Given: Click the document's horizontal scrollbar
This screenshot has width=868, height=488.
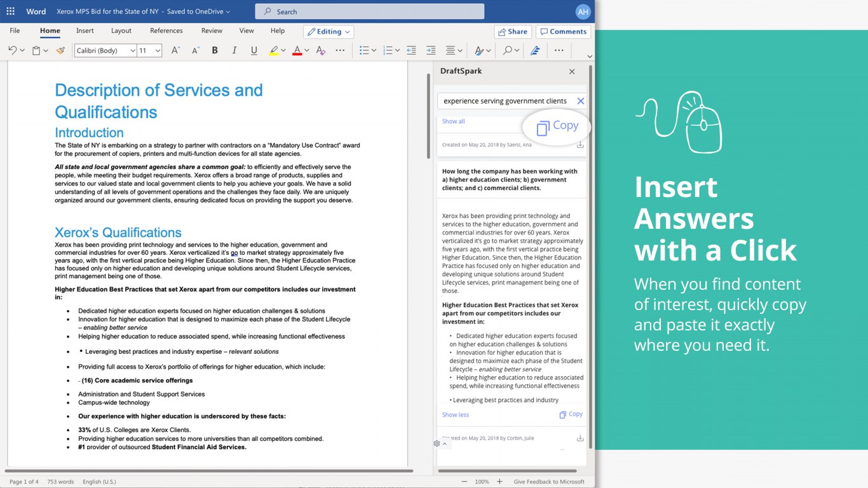Looking at the screenshot, I should click(x=210, y=471).
